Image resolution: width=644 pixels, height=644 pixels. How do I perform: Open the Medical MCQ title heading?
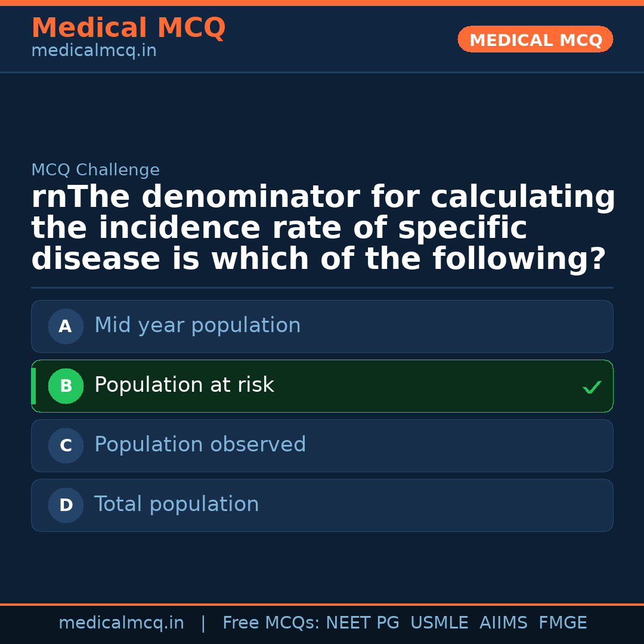(x=128, y=28)
